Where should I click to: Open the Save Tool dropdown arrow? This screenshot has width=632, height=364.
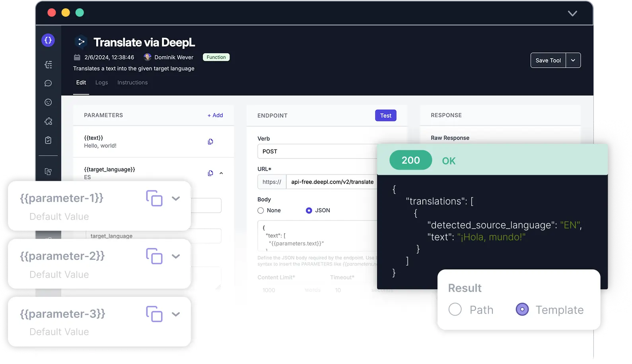click(573, 60)
